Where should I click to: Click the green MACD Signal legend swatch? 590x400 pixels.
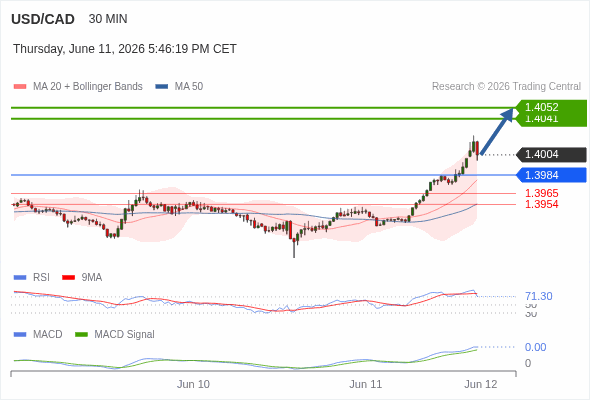81,335
